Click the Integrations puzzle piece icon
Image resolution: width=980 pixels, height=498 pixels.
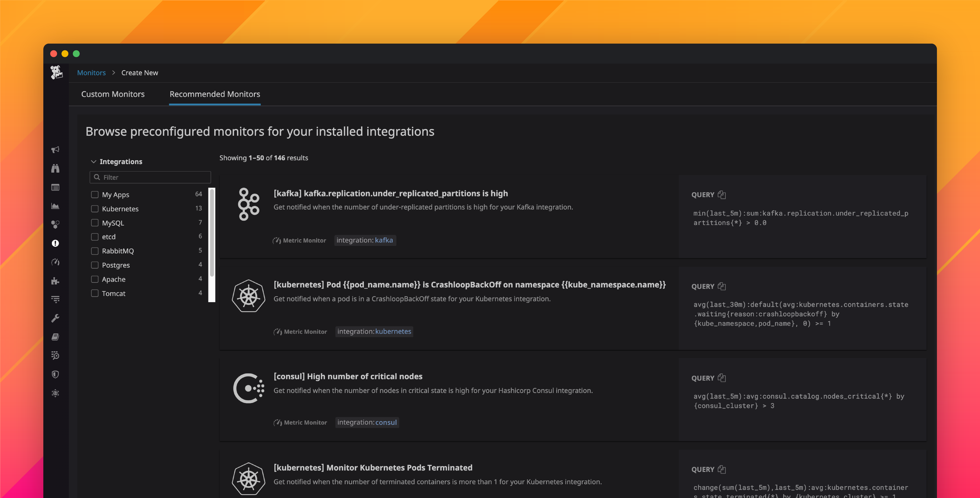pyautogui.click(x=55, y=281)
